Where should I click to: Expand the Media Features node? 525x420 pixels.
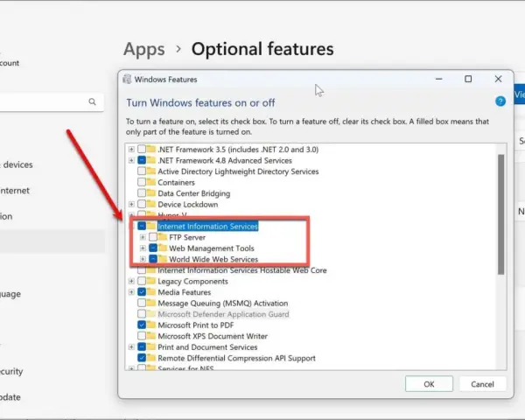point(131,292)
